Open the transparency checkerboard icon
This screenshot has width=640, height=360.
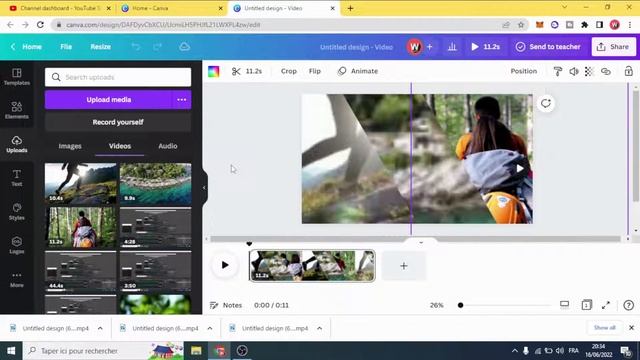click(589, 71)
